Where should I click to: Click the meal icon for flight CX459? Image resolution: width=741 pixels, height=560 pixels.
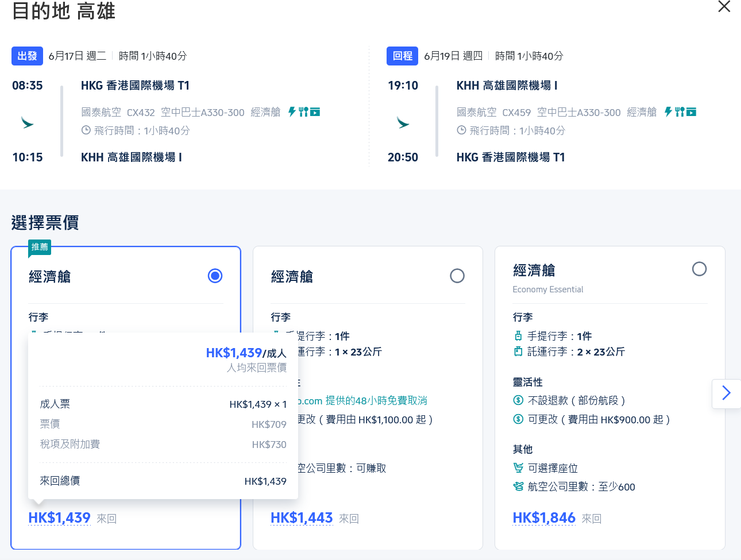(x=680, y=112)
